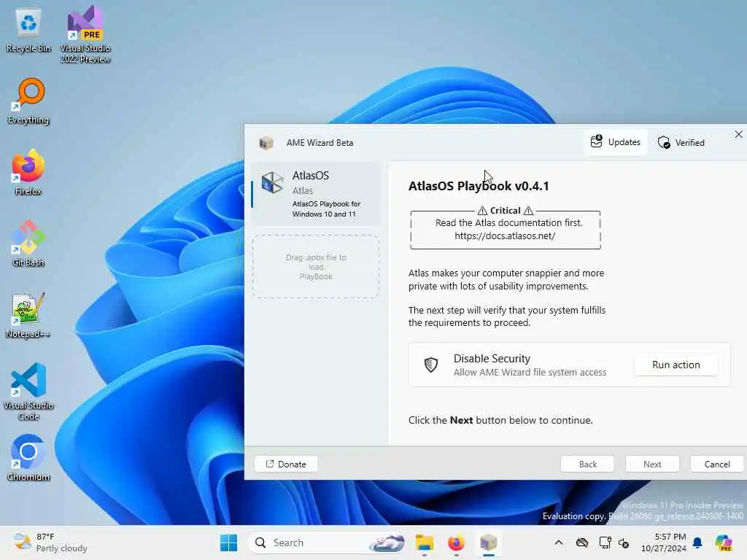Open the Windows Start menu

point(228,542)
